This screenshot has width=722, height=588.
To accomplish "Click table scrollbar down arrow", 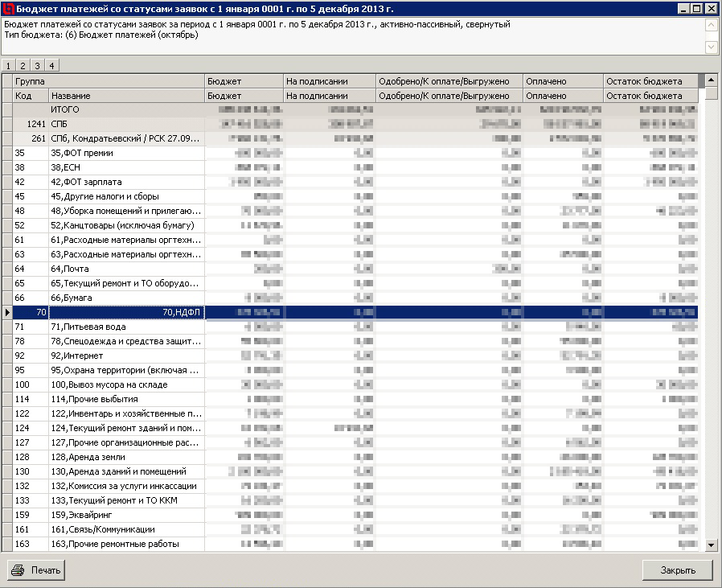I will [711, 545].
